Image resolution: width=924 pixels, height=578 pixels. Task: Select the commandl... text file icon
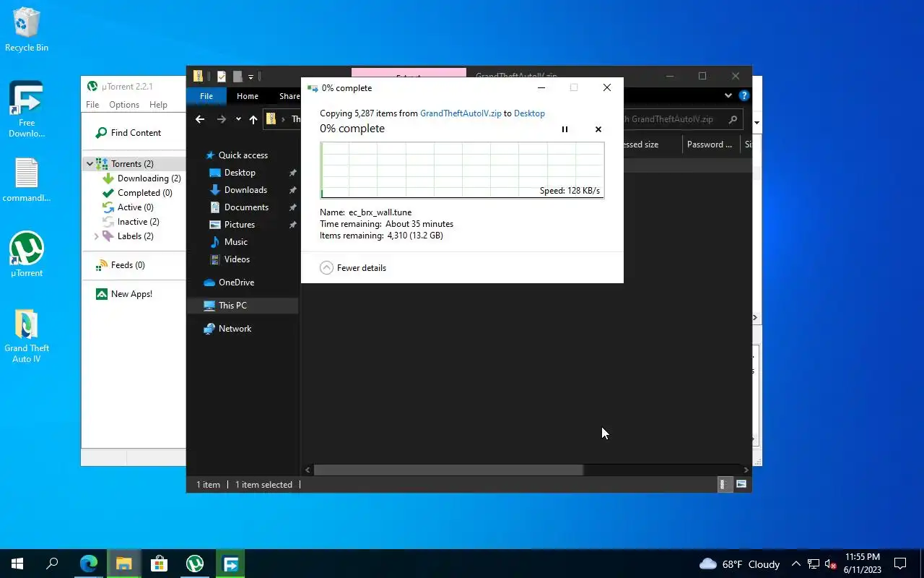27,180
